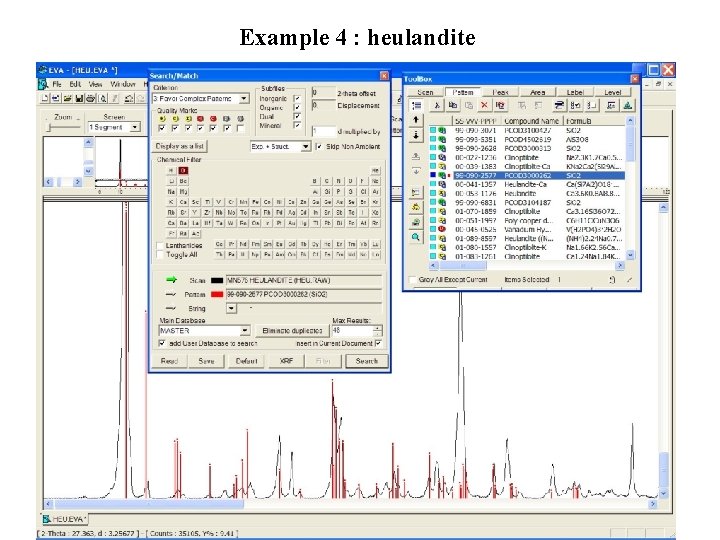Click the magnifier icon in ToolBox left column

pos(416,237)
